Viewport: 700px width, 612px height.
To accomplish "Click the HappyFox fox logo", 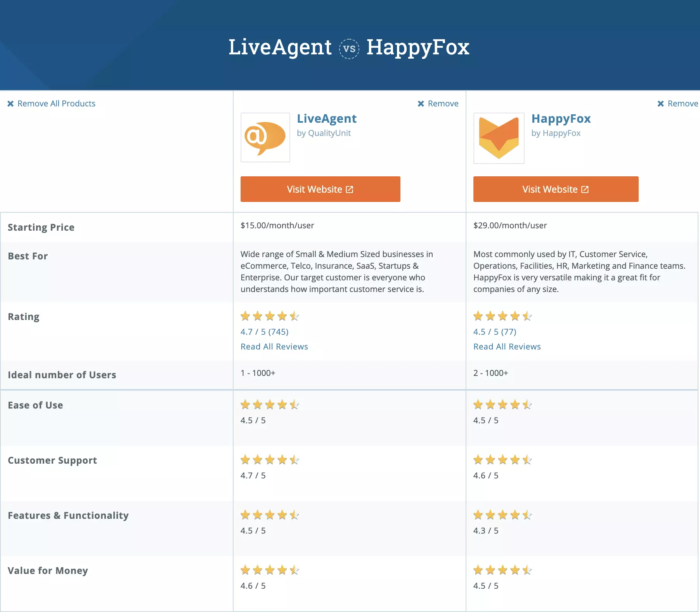I will [x=499, y=138].
